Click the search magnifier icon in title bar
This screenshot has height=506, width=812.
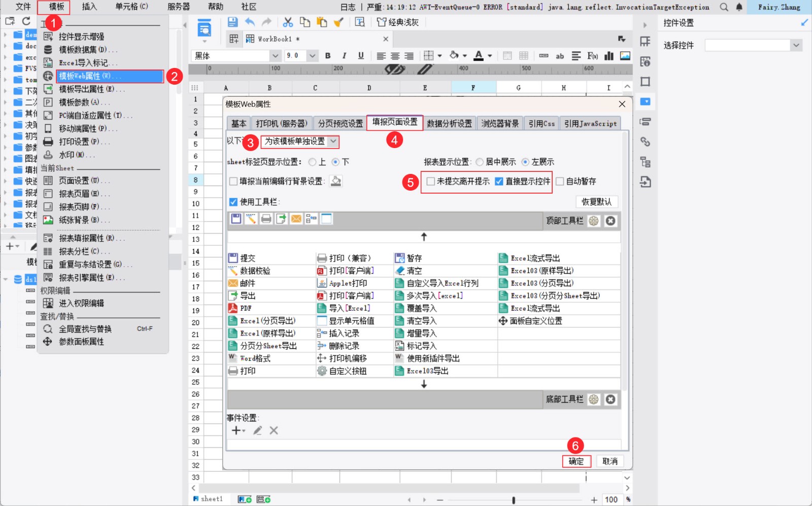tap(724, 7)
